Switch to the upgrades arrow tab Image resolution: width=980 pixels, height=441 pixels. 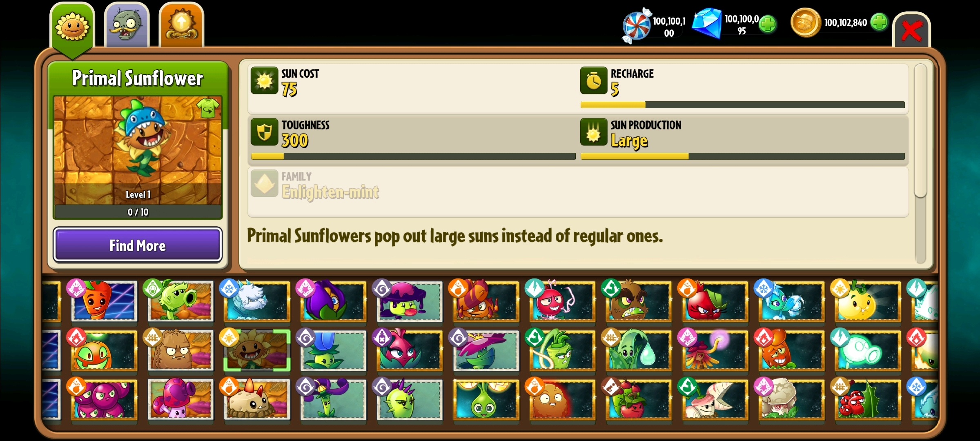click(x=181, y=25)
